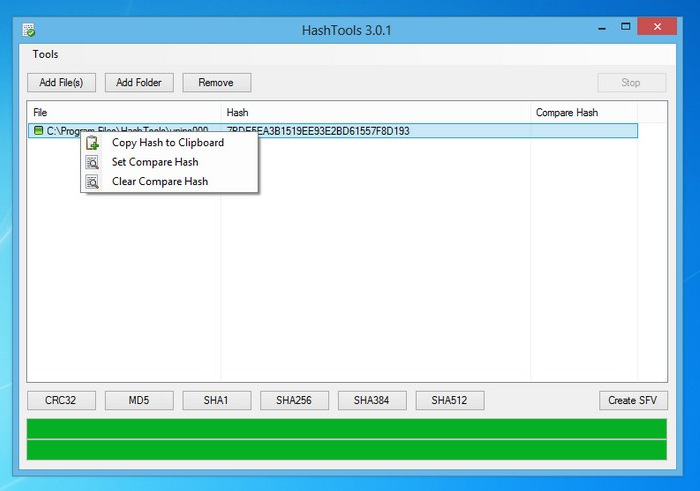Viewport: 700px width, 491px height.
Task: Click the Create SFV button
Action: [x=633, y=400]
